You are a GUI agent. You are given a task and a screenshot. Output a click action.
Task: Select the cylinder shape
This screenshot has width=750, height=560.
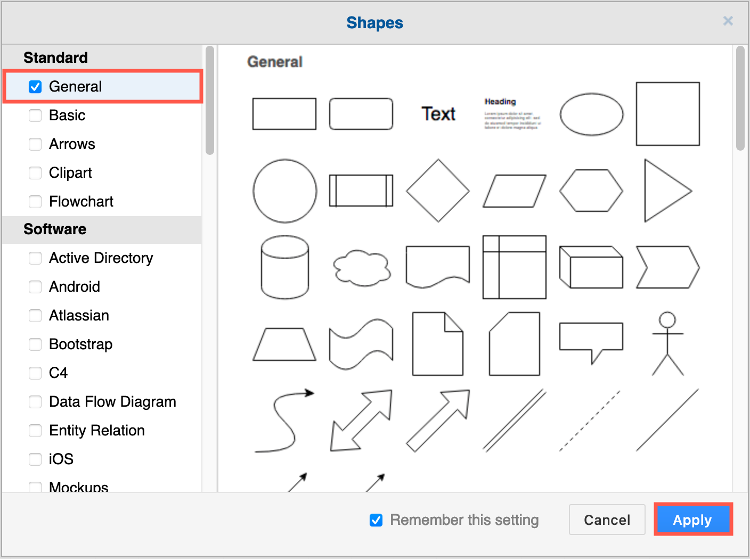285,267
